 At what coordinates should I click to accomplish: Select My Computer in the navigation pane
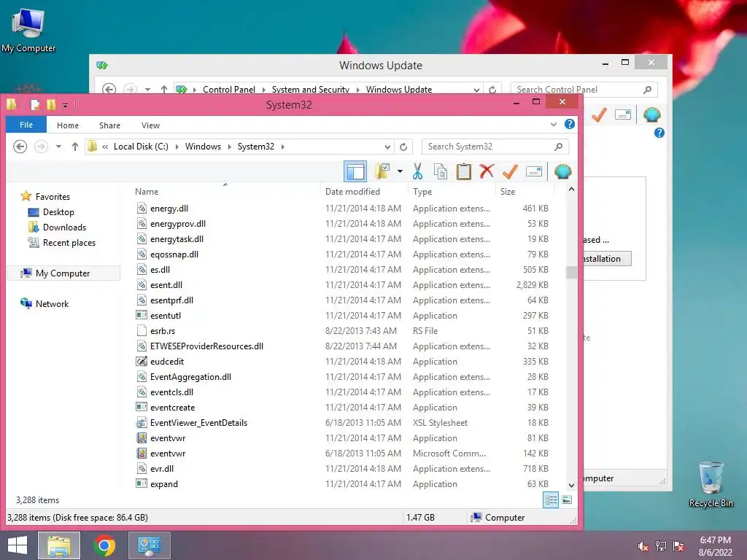[x=63, y=273]
